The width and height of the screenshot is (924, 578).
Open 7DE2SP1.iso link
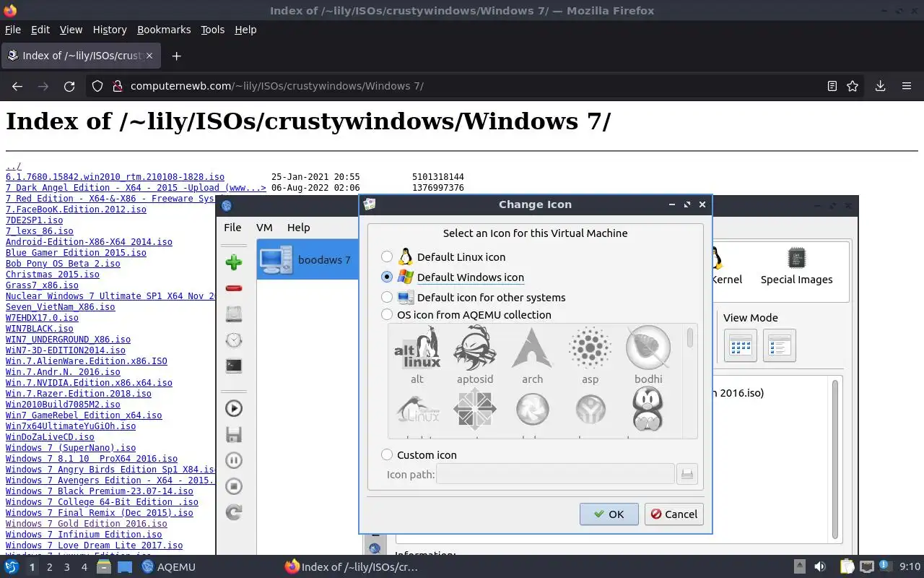tap(34, 220)
